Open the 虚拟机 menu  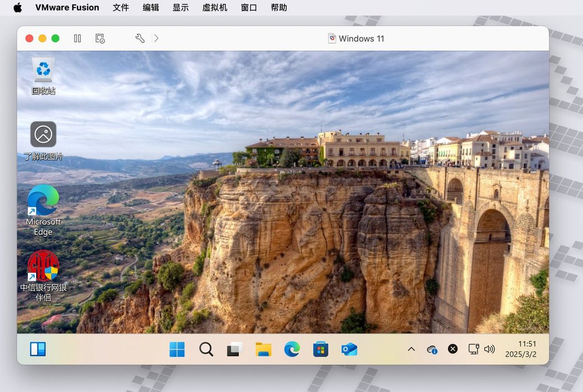coord(215,7)
